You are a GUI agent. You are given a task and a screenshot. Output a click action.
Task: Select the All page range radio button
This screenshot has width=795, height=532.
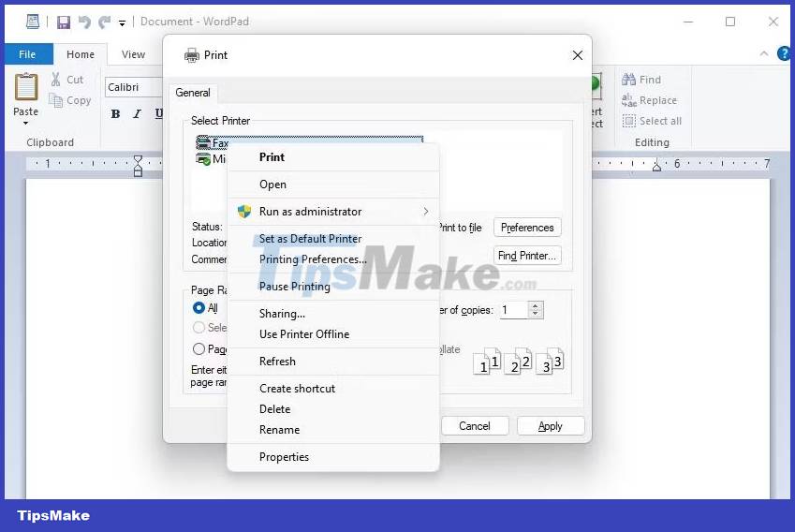point(199,308)
